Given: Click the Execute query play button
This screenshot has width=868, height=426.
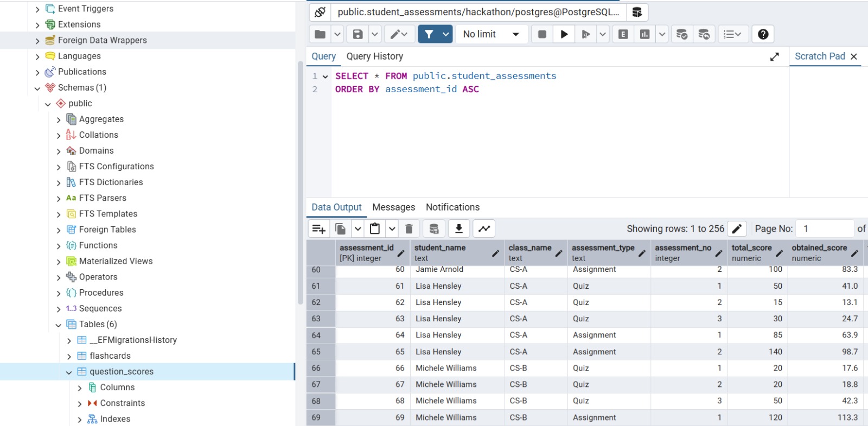Looking at the screenshot, I should [x=564, y=34].
